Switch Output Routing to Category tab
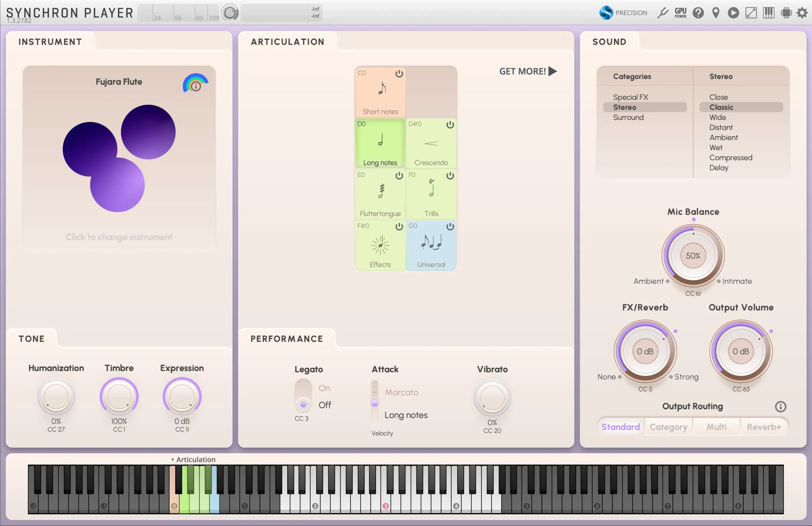812x526 pixels. [x=668, y=427]
